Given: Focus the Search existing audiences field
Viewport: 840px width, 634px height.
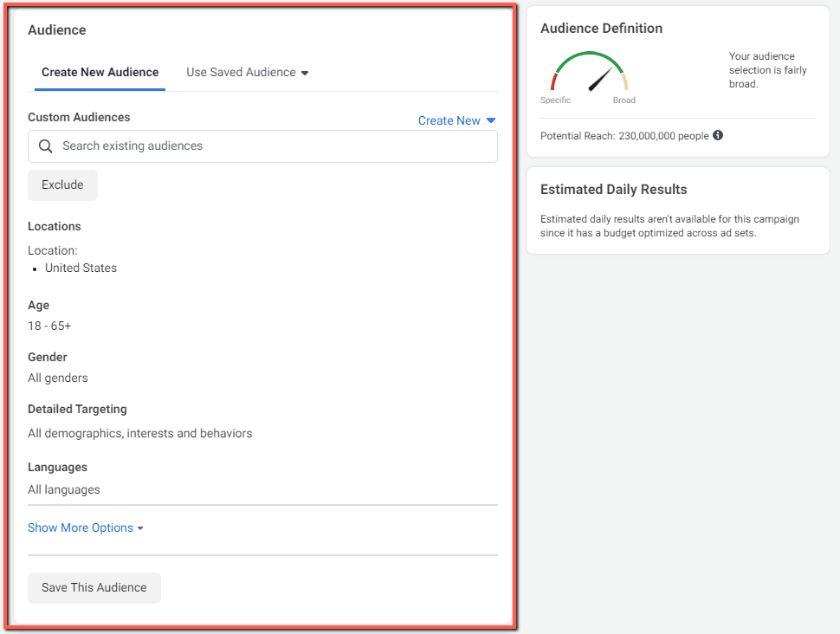Looking at the screenshot, I should click(262, 146).
